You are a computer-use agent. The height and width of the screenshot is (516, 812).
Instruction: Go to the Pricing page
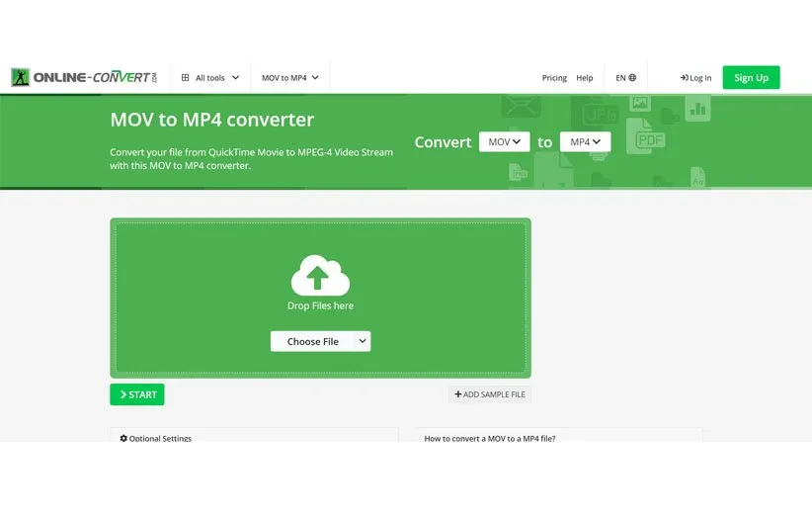(x=554, y=78)
